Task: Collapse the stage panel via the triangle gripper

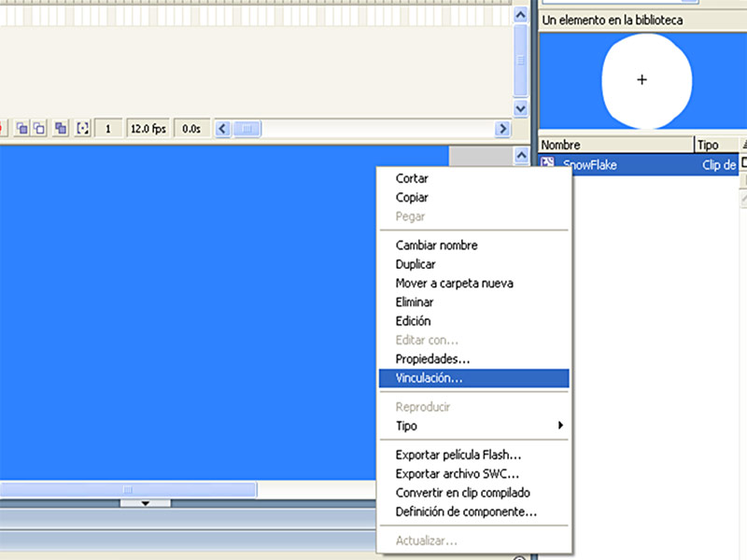Action: pyautogui.click(x=146, y=502)
